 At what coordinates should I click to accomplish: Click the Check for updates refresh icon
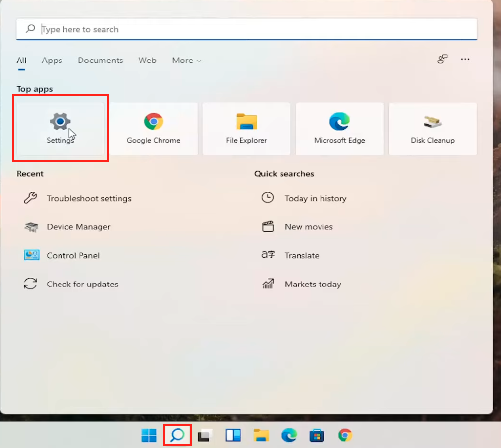coord(31,284)
